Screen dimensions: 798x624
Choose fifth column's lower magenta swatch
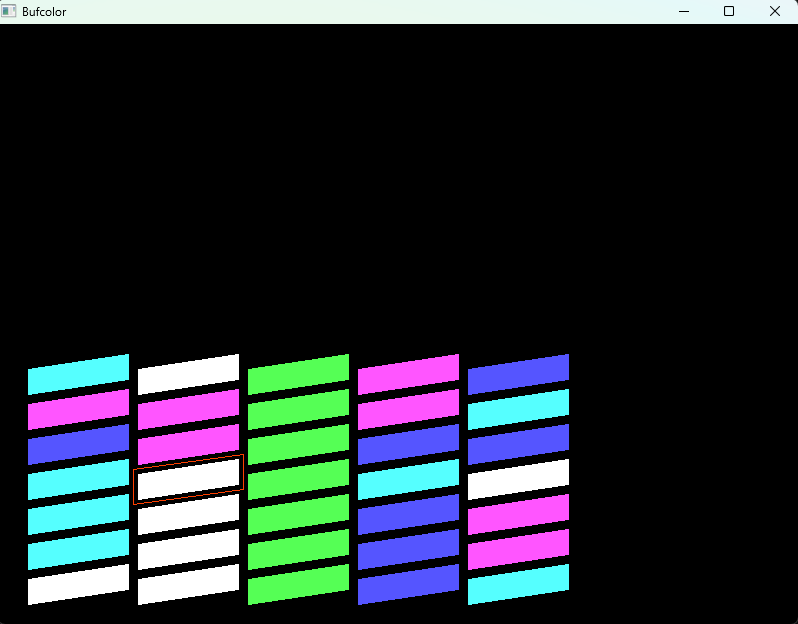click(518, 550)
